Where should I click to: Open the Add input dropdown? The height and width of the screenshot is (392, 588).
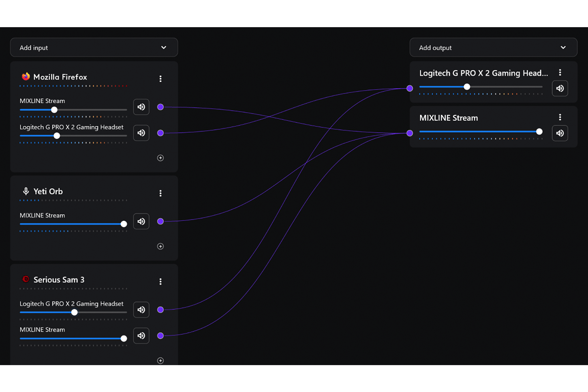[94, 48]
